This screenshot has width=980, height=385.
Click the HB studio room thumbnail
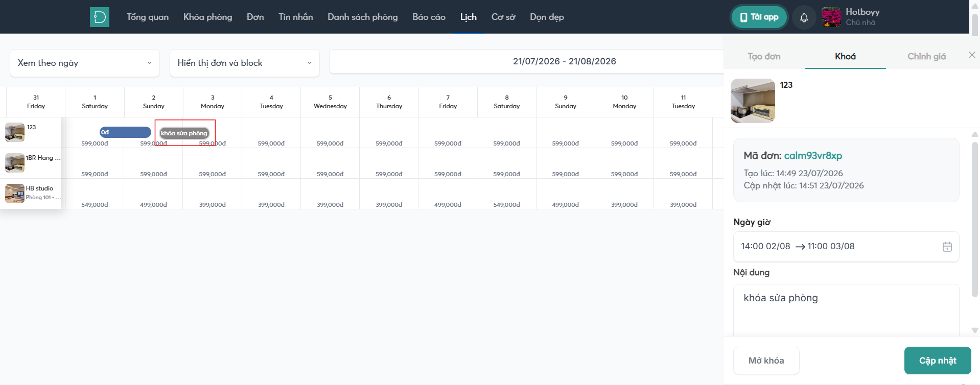coord(15,194)
